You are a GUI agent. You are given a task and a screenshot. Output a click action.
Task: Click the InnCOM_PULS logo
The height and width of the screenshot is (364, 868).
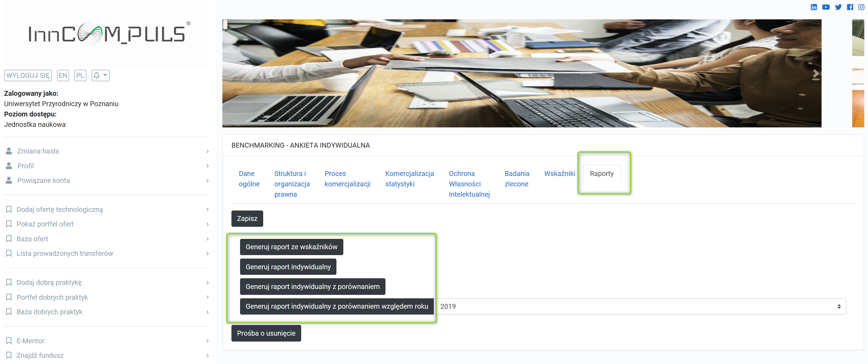point(106,34)
